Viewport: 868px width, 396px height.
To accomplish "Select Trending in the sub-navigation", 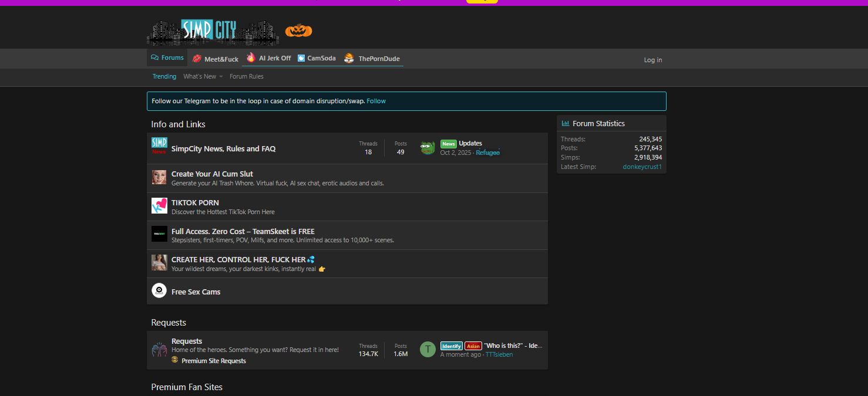I will pos(164,76).
